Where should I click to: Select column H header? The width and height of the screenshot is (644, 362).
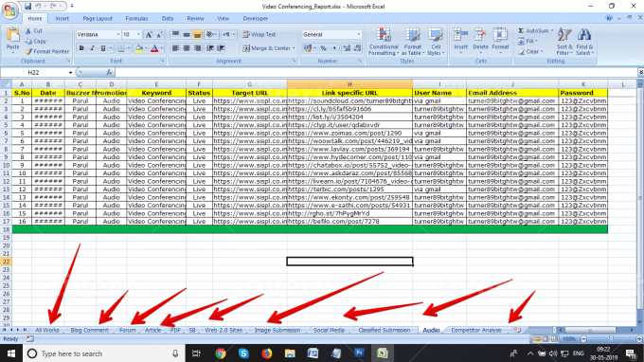point(349,84)
